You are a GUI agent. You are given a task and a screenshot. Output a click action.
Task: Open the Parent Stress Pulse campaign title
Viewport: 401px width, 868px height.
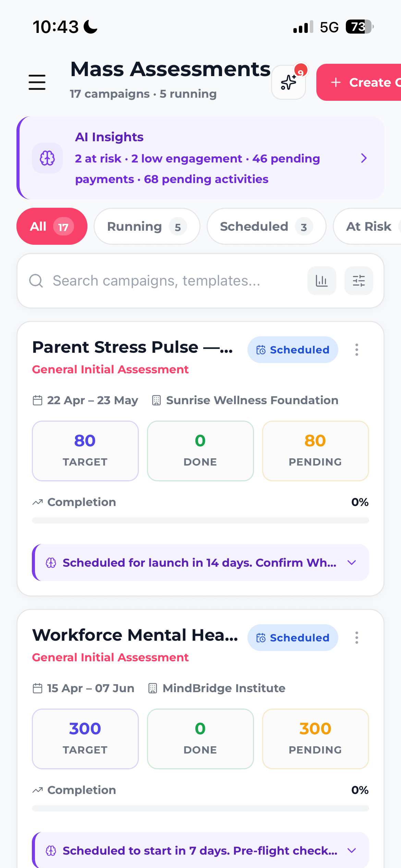133,347
